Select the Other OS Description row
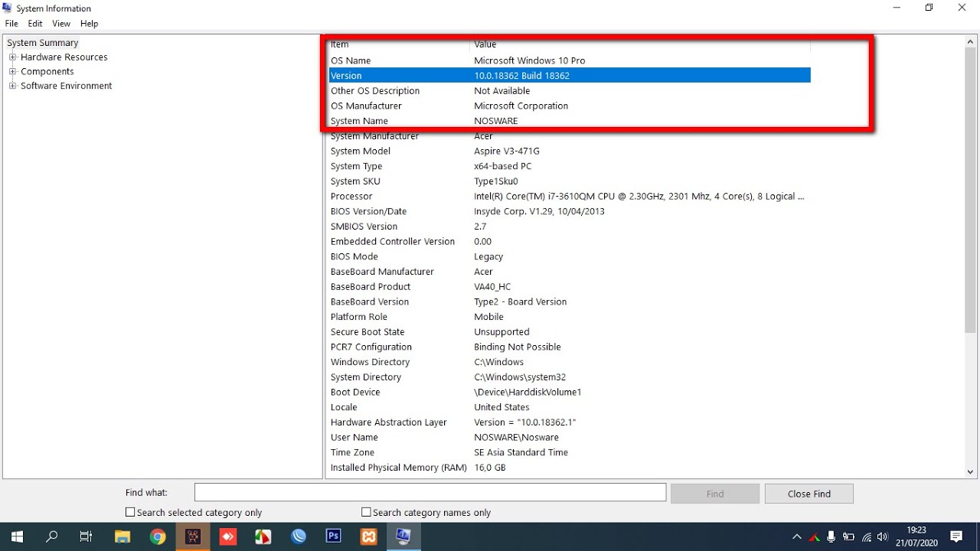This screenshot has width=980, height=551. click(570, 90)
